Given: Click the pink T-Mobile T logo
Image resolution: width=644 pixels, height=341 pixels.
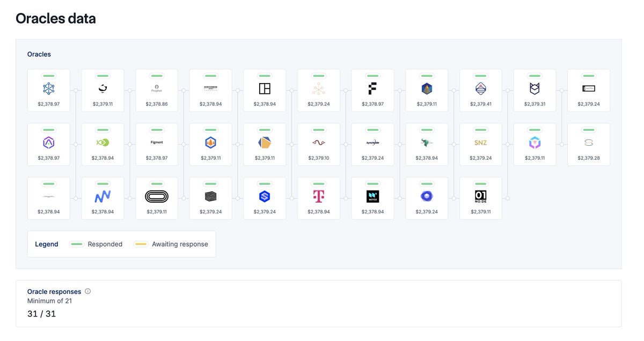Looking at the screenshot, I should tap(318, 197).
